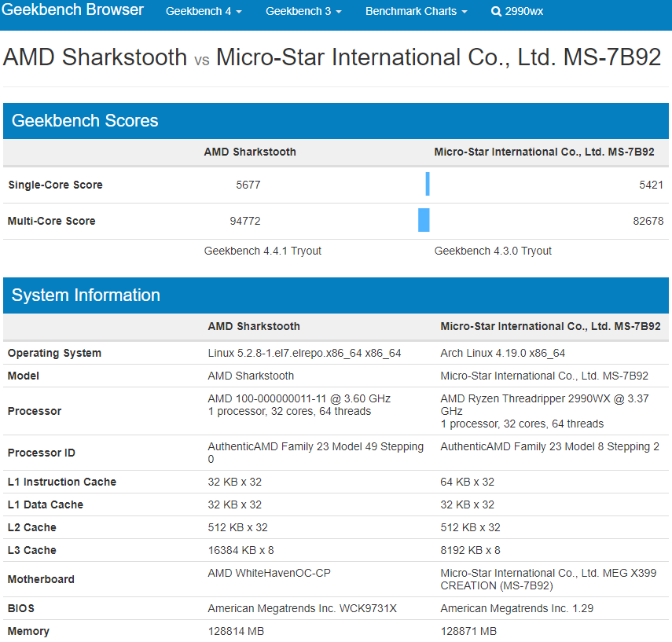
Task: Click the MS-7B92 page title text
Action: pyautogui.click(x=439, y=57)
